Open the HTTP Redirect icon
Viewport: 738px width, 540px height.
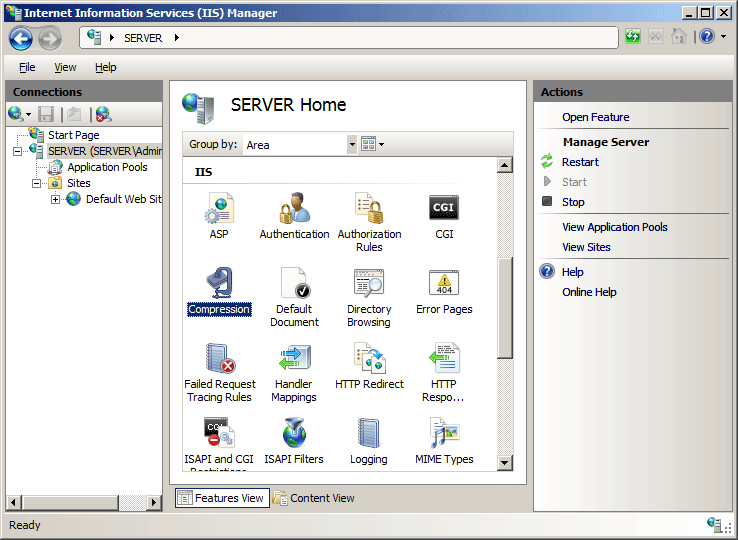click(369, 360)
